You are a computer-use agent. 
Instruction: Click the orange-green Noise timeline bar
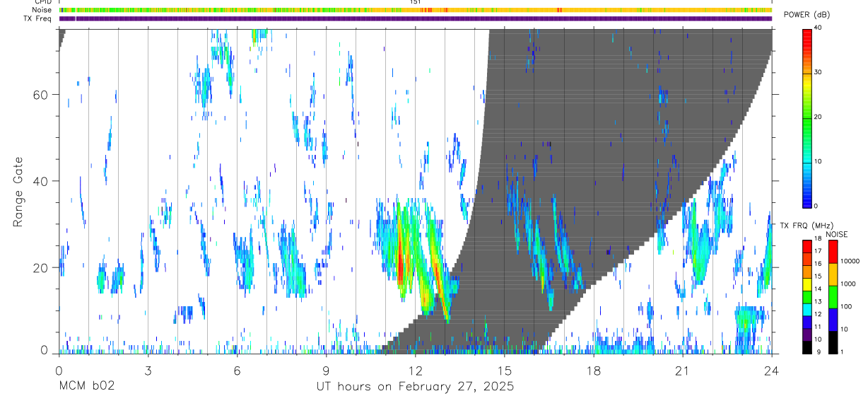(x=415, y=10)
